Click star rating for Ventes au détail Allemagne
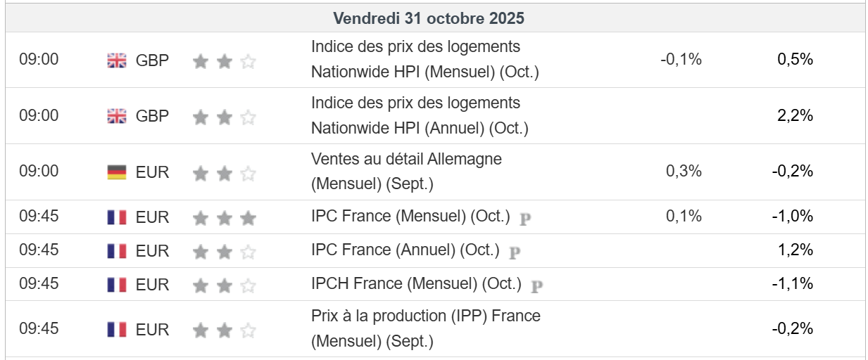The width and height of the screenshot is (868, 360). 225,173
